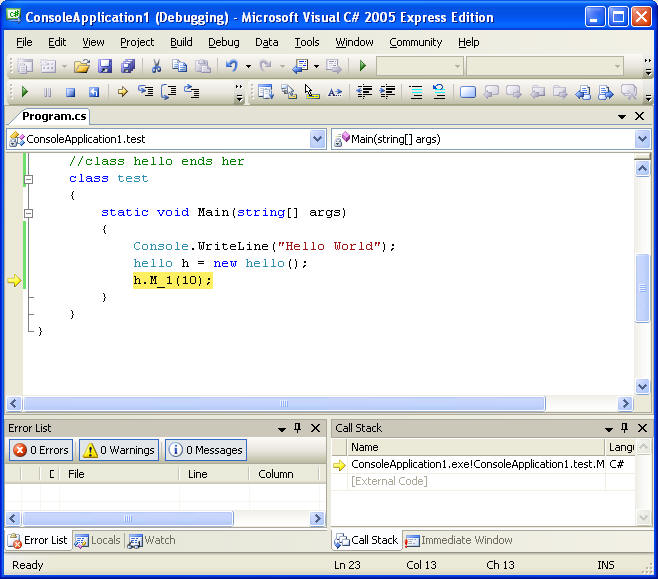The height and width of the screenshot is (579, 658).
Task: Open the Debug menu
Action: coord(224,42)
